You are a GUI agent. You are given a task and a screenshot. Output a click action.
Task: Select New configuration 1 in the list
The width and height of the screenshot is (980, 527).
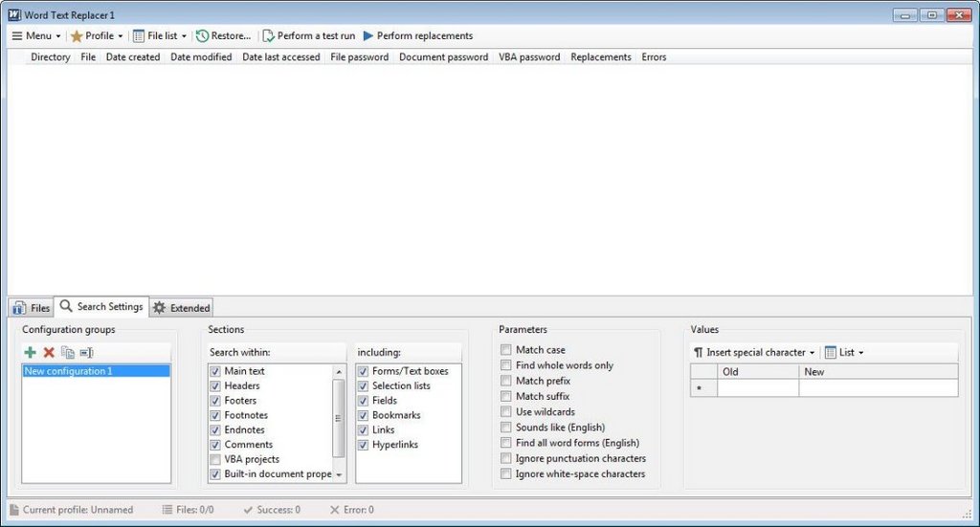(97, 371)
